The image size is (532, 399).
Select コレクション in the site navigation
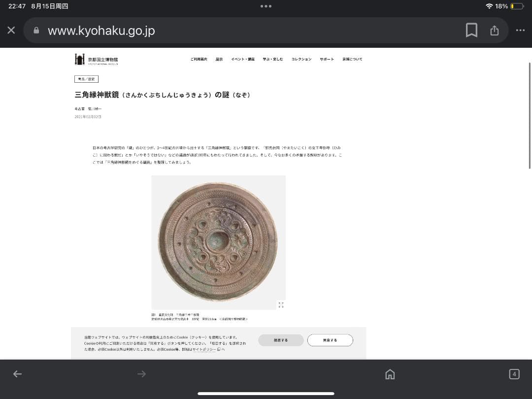301,59
